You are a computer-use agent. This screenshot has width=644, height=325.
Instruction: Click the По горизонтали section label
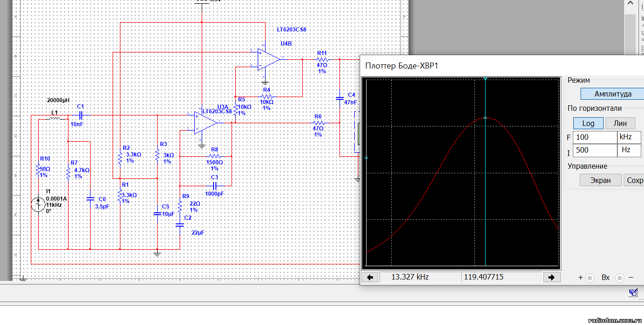tap(594, 108)
